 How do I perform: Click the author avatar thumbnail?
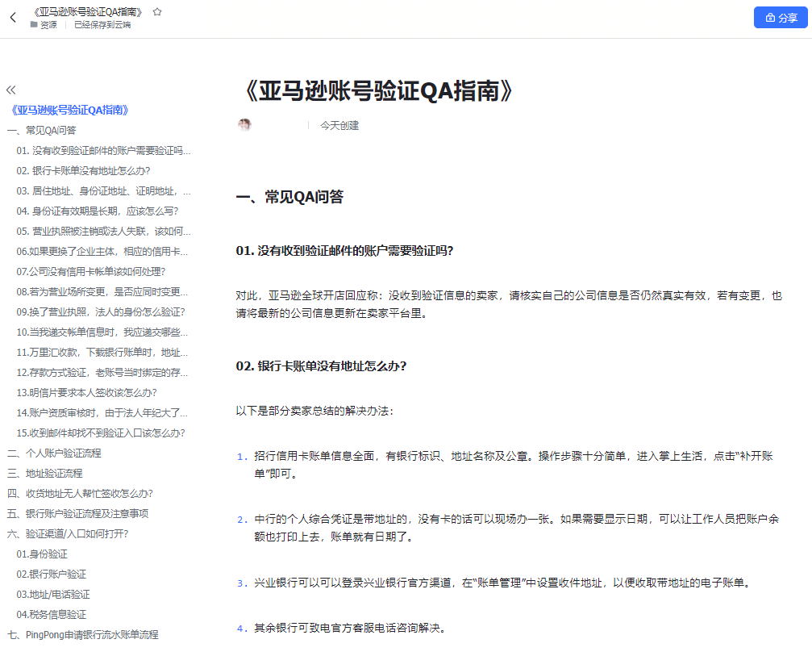pos(244,124)
